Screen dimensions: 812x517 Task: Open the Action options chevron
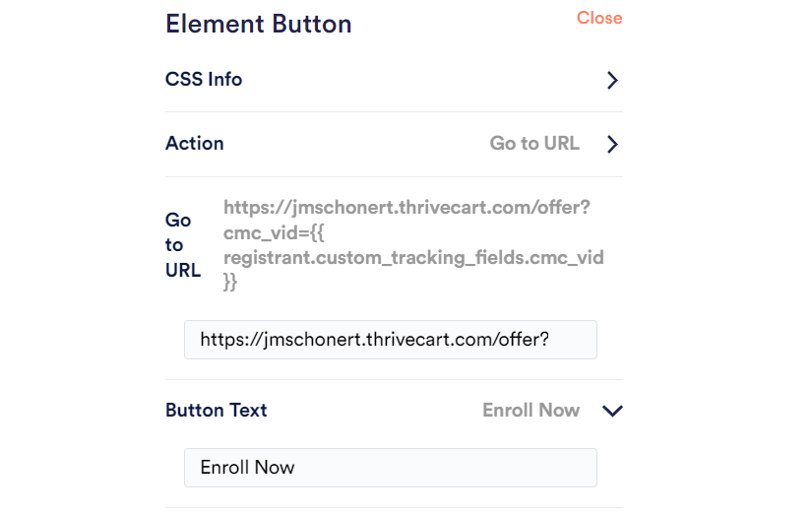612,145
